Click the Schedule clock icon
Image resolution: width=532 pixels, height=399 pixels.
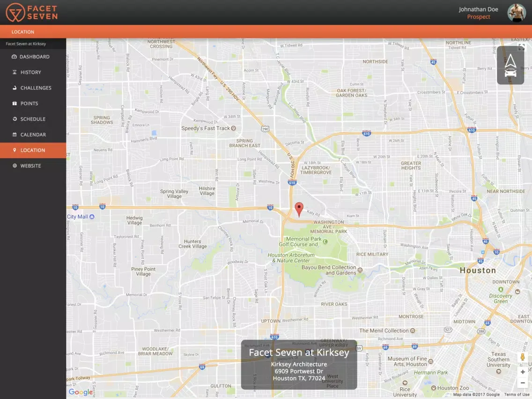coord(15,119)
